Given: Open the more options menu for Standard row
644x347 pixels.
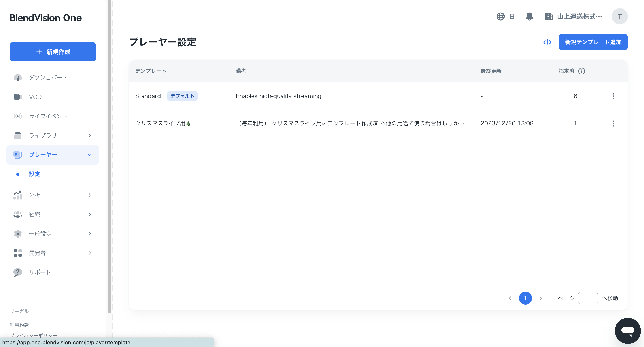Looking at the screenshot, I should point(613,96).
